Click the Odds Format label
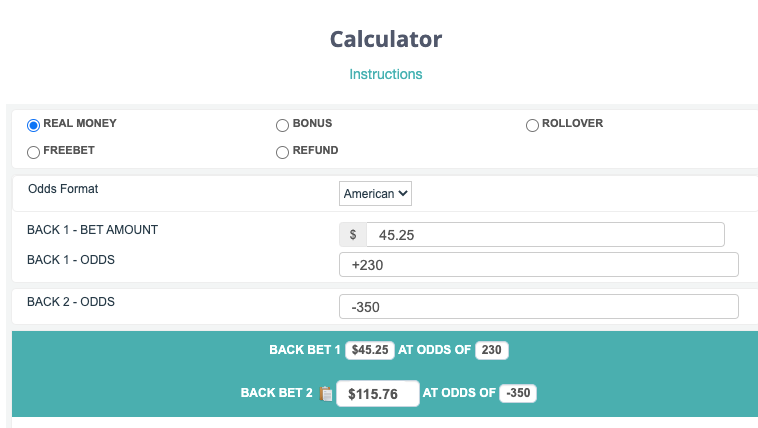This screenshot has width=758, height=428. coord(63,188)
